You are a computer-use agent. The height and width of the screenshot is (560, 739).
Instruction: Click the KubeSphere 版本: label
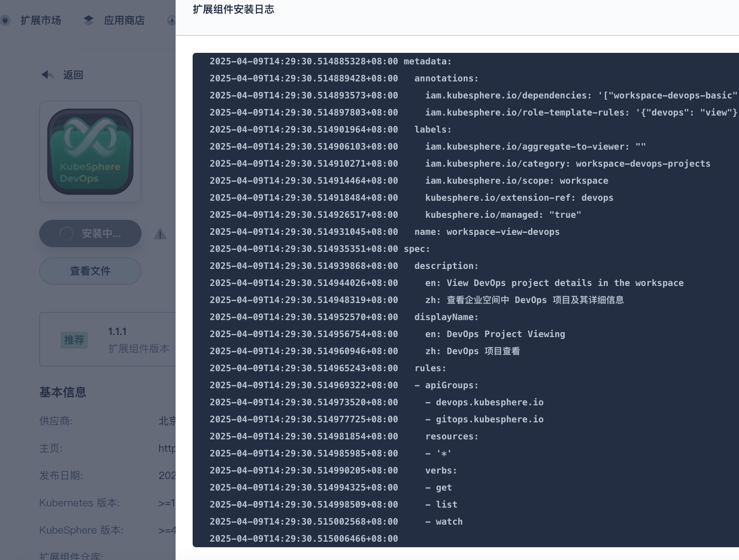(x=81, y=530)
